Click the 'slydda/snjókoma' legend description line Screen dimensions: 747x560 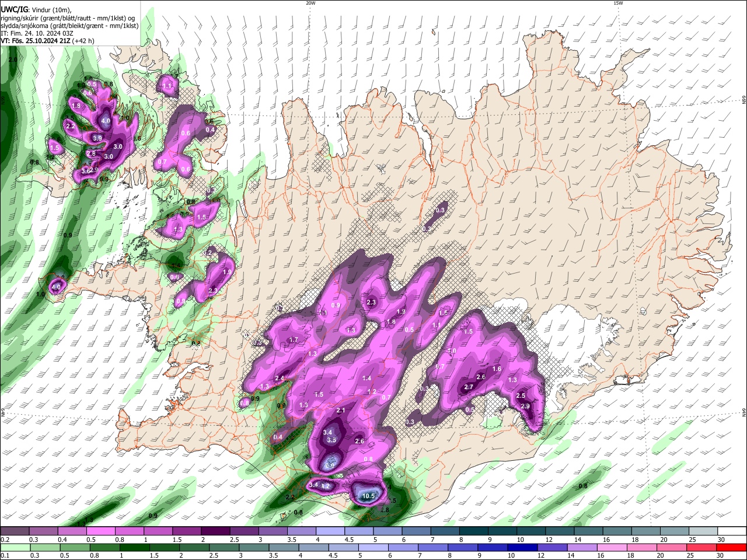click(x=69, y=26)
